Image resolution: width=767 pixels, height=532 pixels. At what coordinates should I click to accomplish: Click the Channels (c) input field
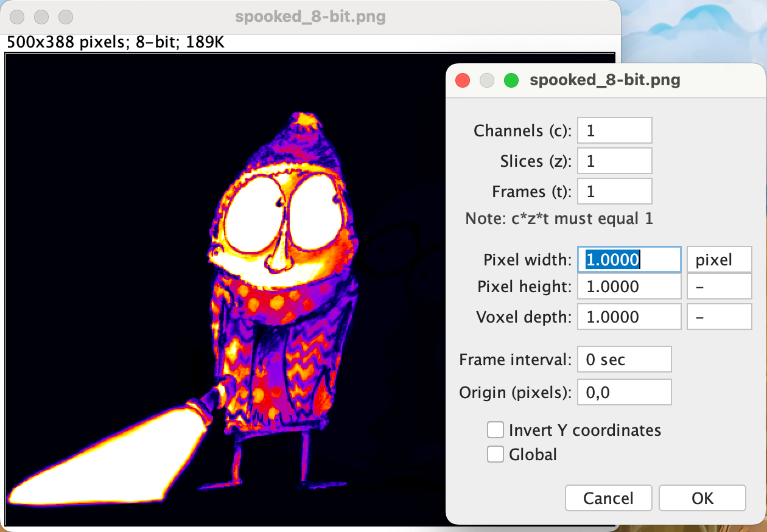click(x=614, y=130)
